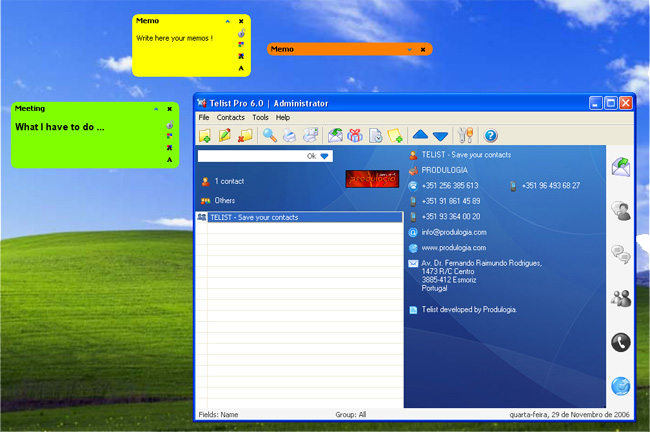Click the gift birthdays toolbar icon
The width and height of the screenshot is (650, 432).
click(355, 135)
